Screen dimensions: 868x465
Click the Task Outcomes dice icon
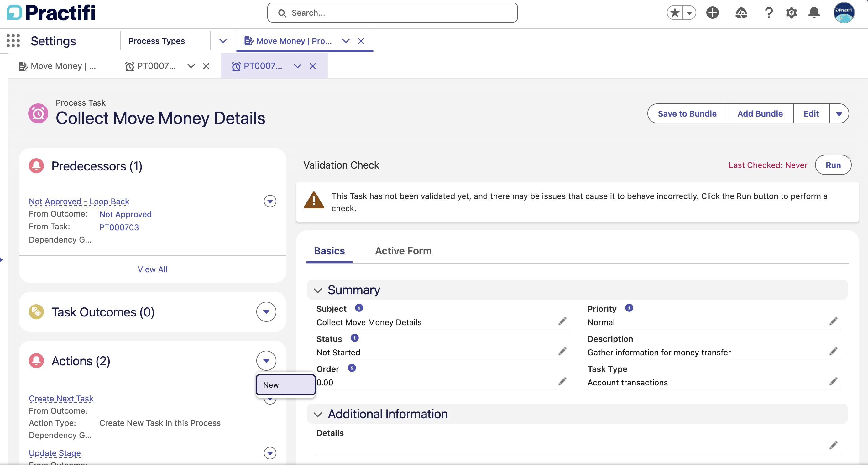point(36,312)
